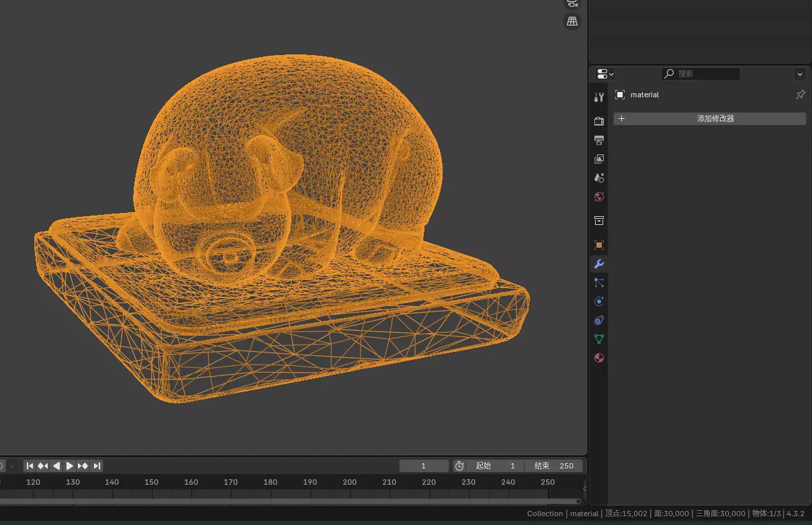Click the 结束 end frame field
Viewport: 812px width, 525px height.
pyautogui.click(x=553, y=466)
